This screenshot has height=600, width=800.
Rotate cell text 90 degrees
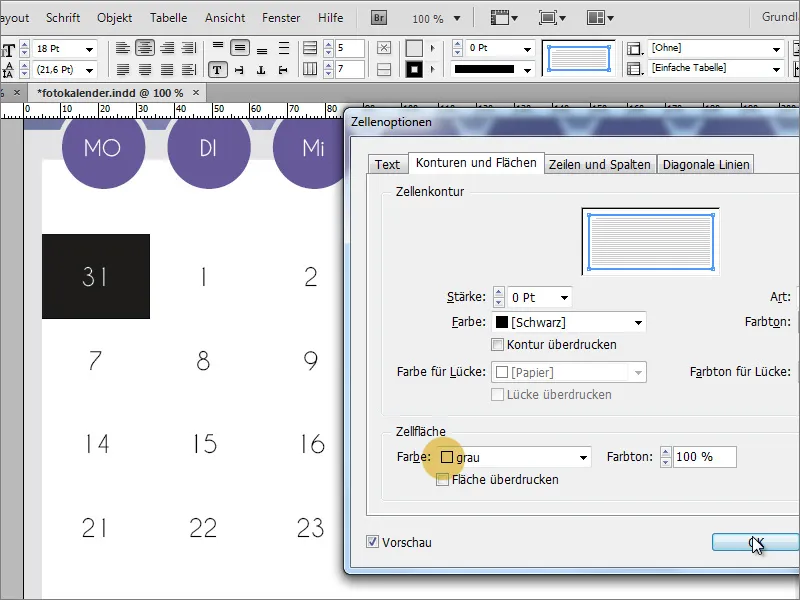[x=239, y=70]
